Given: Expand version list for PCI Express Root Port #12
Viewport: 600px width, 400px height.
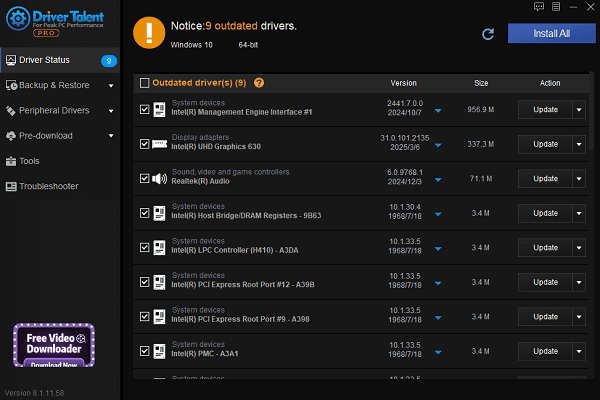Looking at the screenshot, I should click(x=438, y=283).
